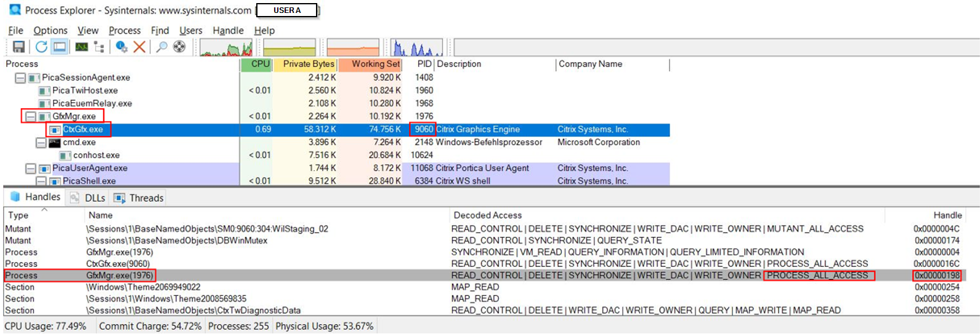Select the PicaTwiHost.exe process row

tap(336, 91)
